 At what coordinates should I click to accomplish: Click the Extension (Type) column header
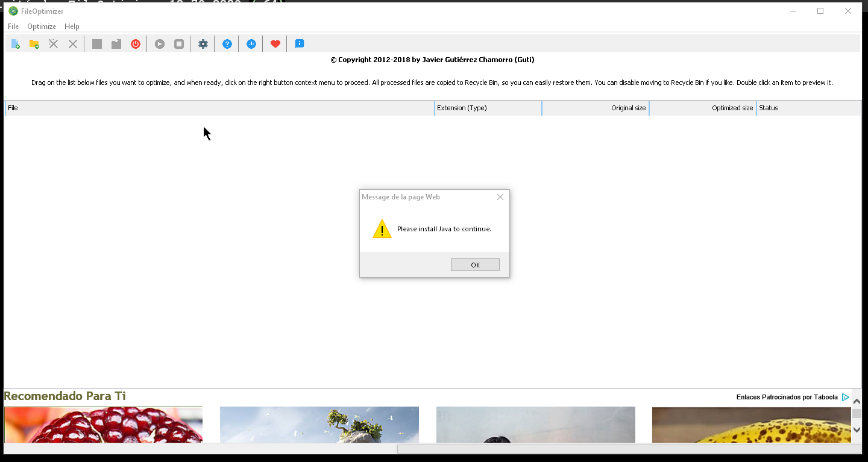pyautogui.click(x=488, y=108)
